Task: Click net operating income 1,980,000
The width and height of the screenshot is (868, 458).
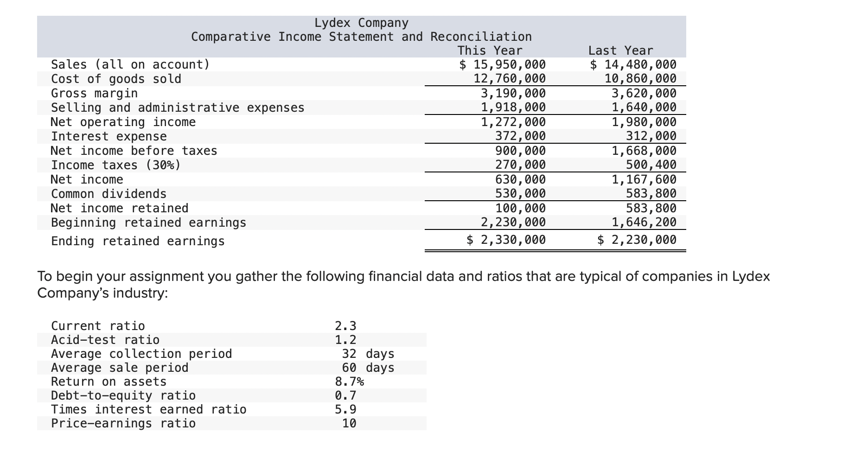Action: click(644, 122)
